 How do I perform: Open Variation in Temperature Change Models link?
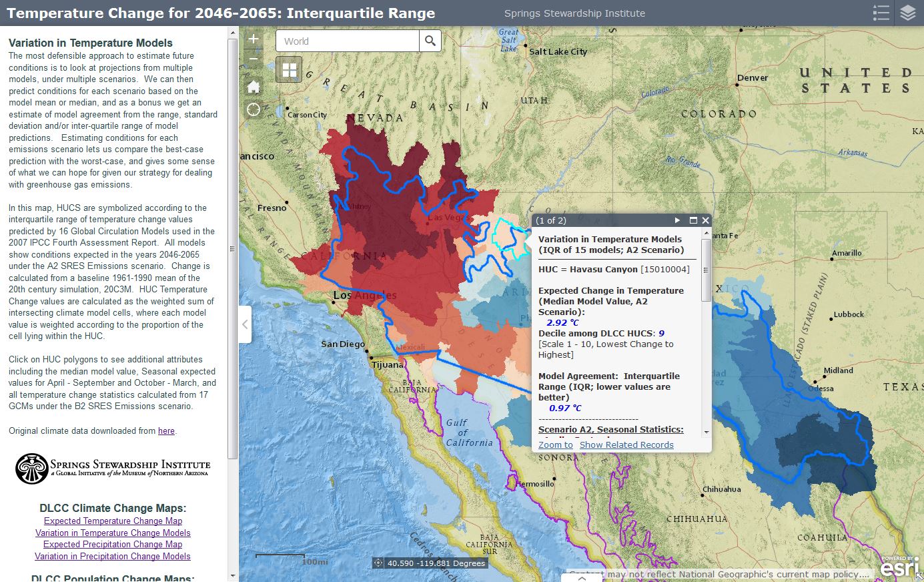113,533
